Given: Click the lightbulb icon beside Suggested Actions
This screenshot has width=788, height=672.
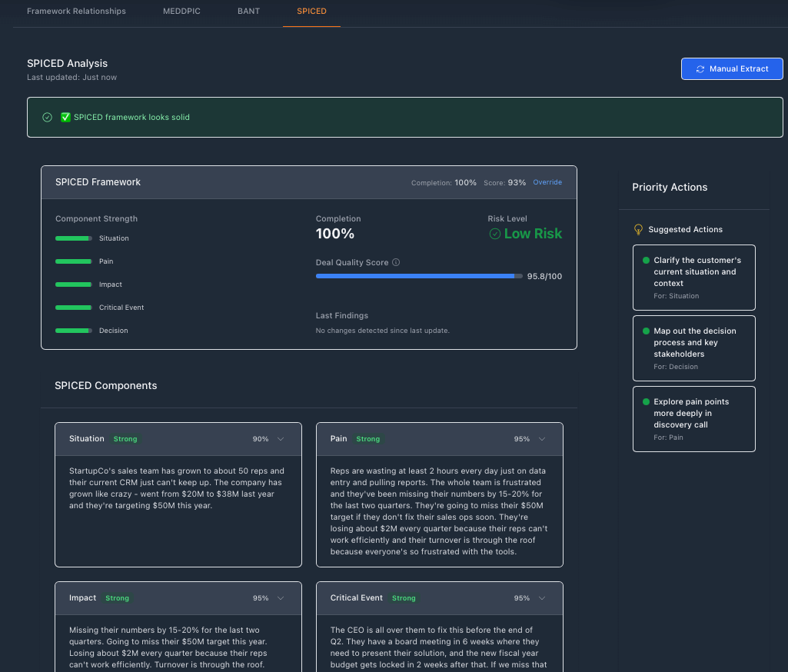Looking at the screenshot, I should [637, 229].
